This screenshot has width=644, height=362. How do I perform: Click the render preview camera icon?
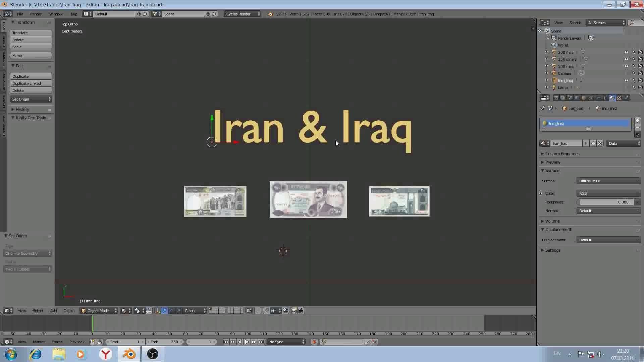tap(293, 311)
